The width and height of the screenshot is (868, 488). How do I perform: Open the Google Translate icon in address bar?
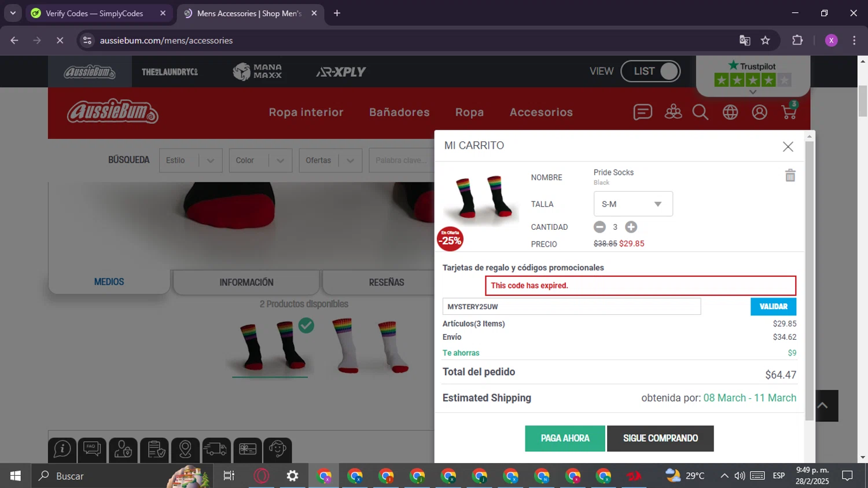coord(745,41)
